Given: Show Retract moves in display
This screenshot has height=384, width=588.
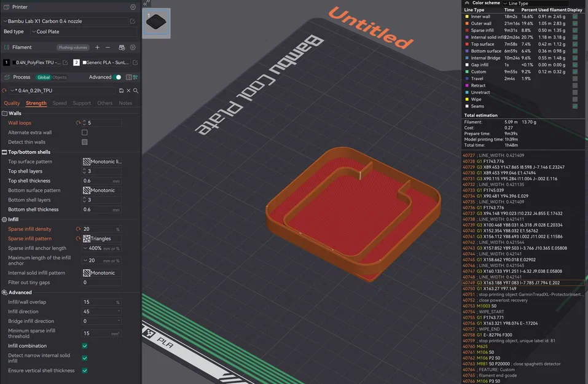Looking at the screenshot, I should [x=575, y=86].
